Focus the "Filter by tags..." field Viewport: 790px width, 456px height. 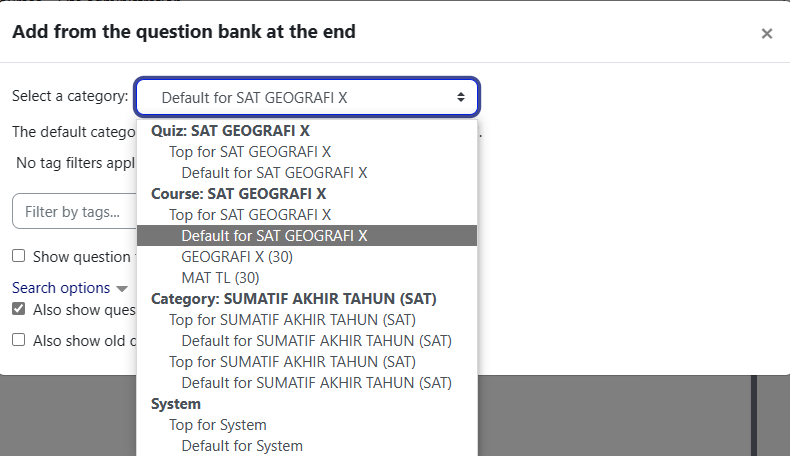[x=74, y=212]
